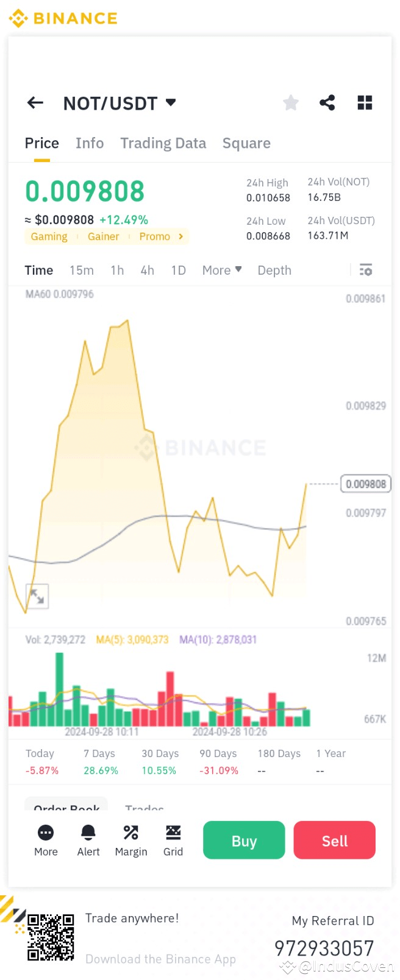Tap the Binance QR code
The width and height of the screenshot is (400, 980).
coord(51,937)
